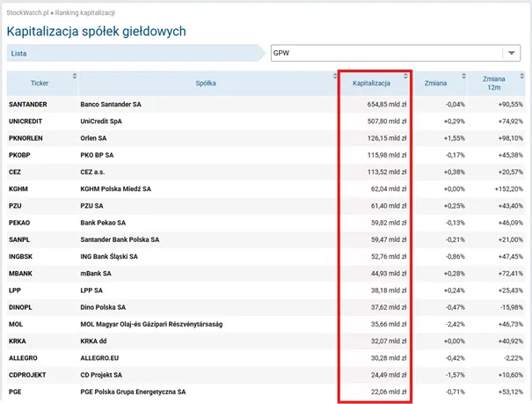Click Kapitalizacja sort arrows icon
Image resolution: width=532 pixels, height=404 pixels.
click(x=405, y=76)
